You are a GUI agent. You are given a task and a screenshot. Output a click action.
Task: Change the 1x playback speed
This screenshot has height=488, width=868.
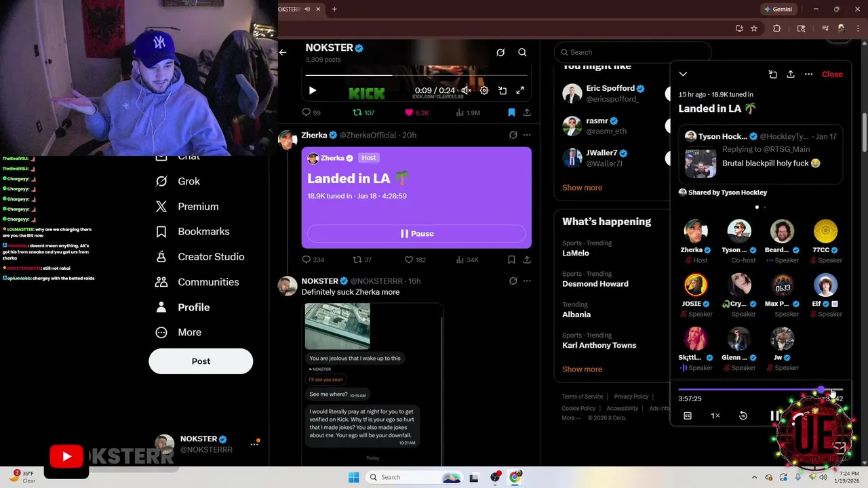coord(715,415)
